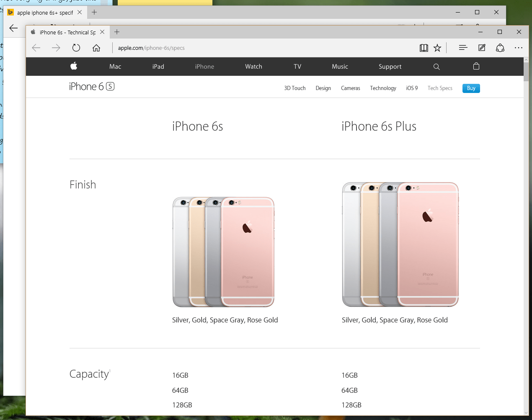Select the iPhone 6s Technical Specs tab
532x420 pixels.
click(x=67, y=32)
